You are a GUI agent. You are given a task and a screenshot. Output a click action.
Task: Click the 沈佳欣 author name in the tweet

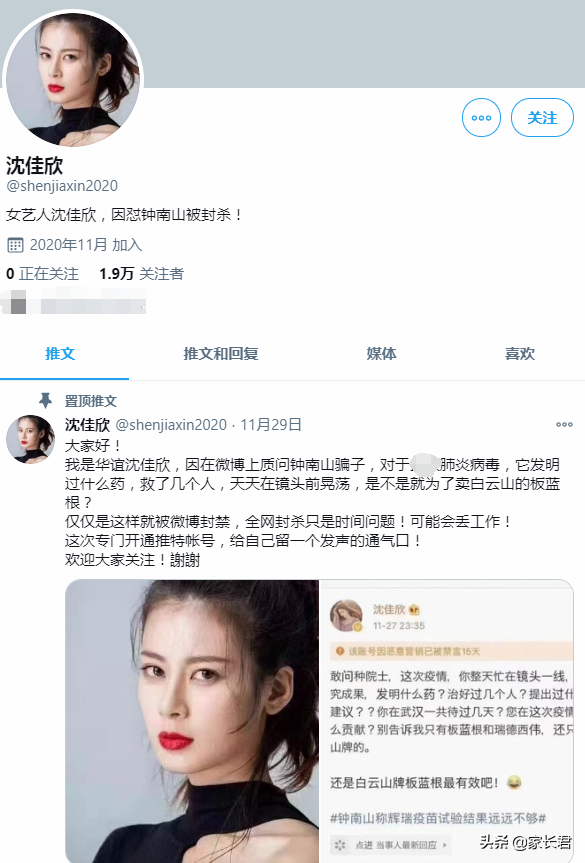(87, 425)
